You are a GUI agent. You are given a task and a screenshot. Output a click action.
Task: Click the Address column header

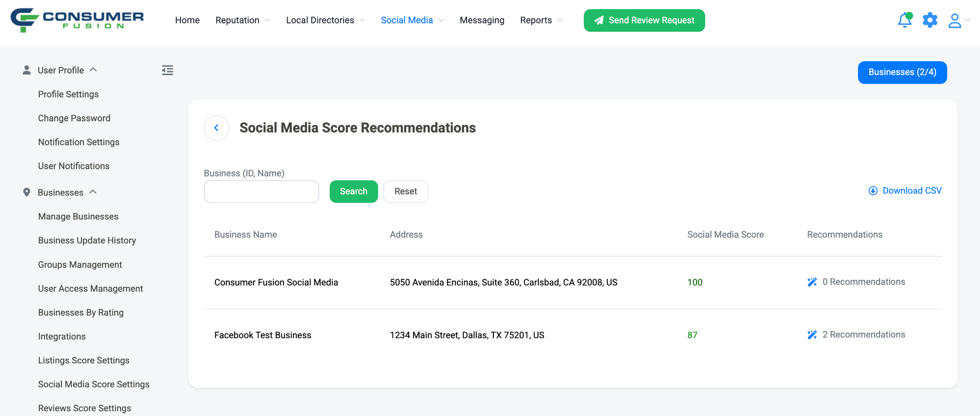pos(406,235)
